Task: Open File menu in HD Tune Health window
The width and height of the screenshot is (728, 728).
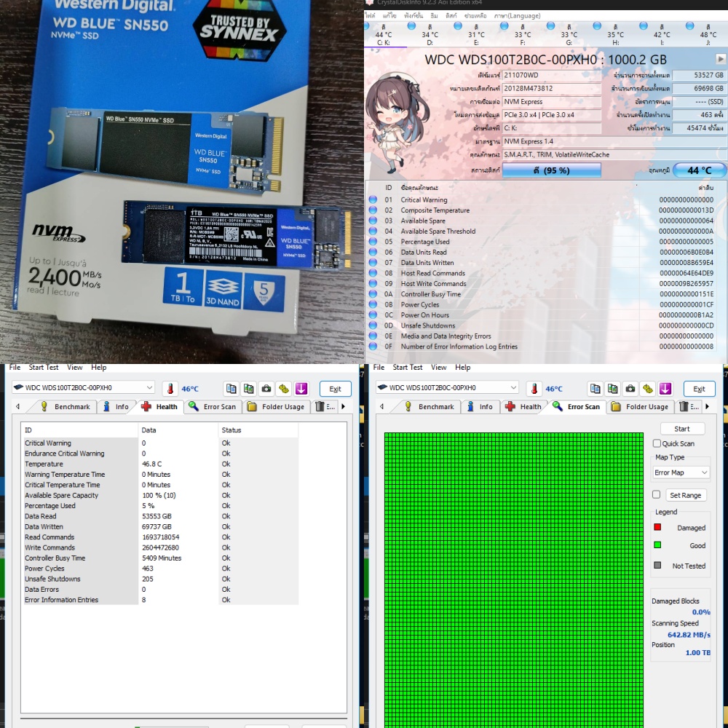Action: pos(15,367)
